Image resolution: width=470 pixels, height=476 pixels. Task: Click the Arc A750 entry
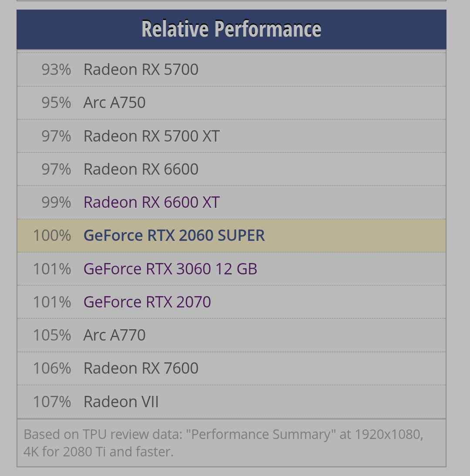(x=232, y=103)
